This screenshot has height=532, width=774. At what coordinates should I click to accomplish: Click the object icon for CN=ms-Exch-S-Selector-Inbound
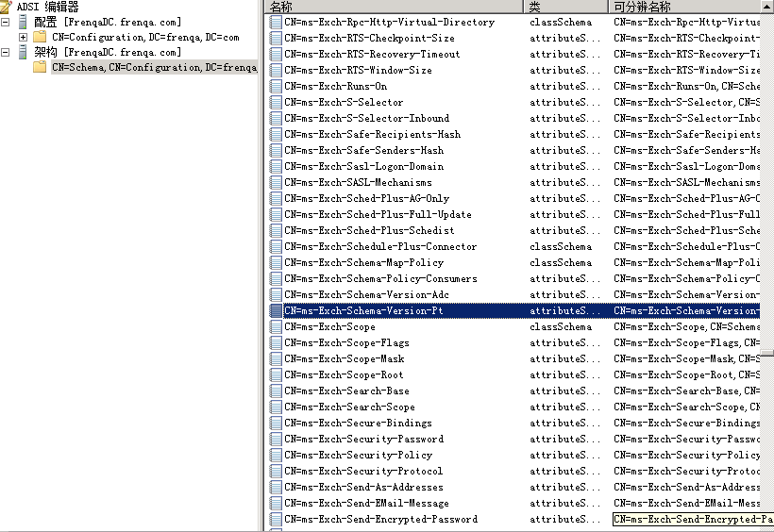tap(276, 119)
